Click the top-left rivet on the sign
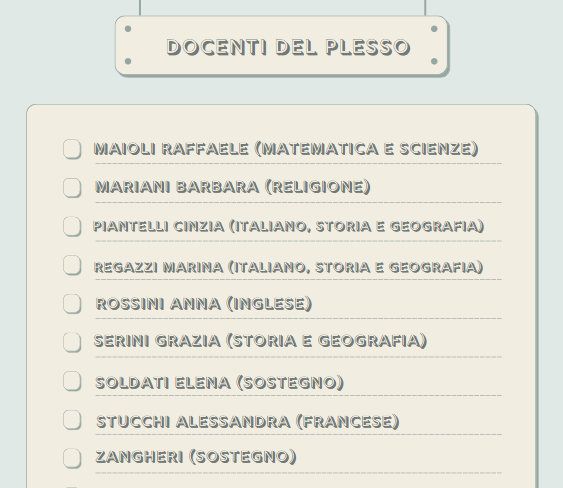The width and height of the screenshot is (563, 488). [x=128, y=29]
